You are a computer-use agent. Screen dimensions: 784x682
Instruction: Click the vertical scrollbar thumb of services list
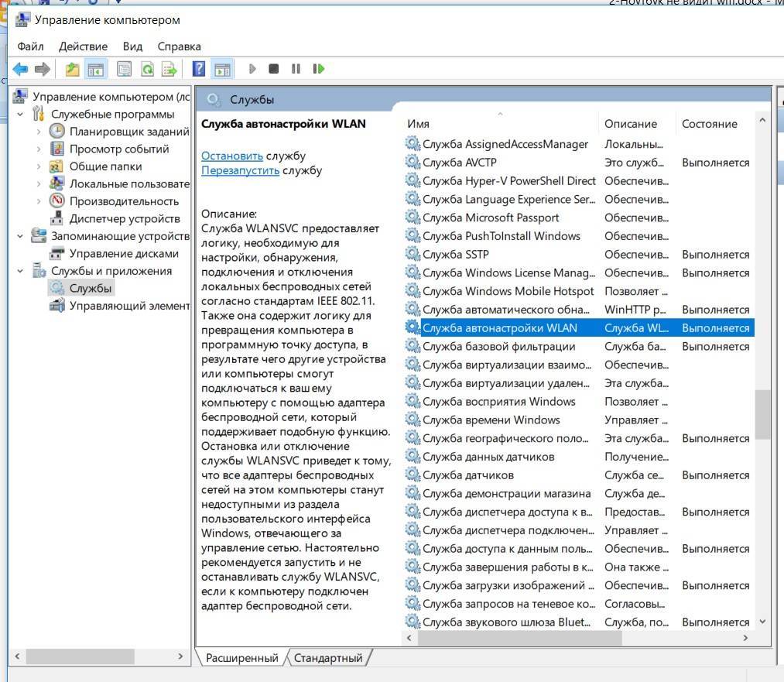click(x=762, y=414)
